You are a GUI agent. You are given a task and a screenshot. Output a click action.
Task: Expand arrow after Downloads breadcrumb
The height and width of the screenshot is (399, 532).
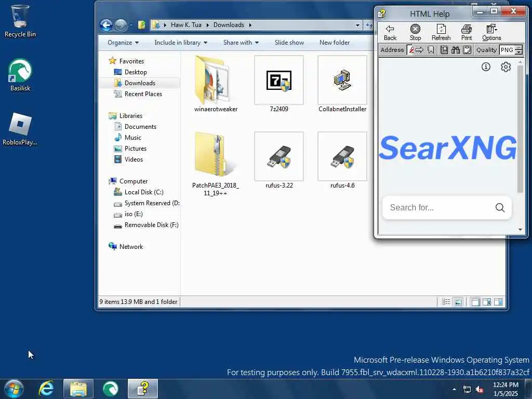coord(250,25)
